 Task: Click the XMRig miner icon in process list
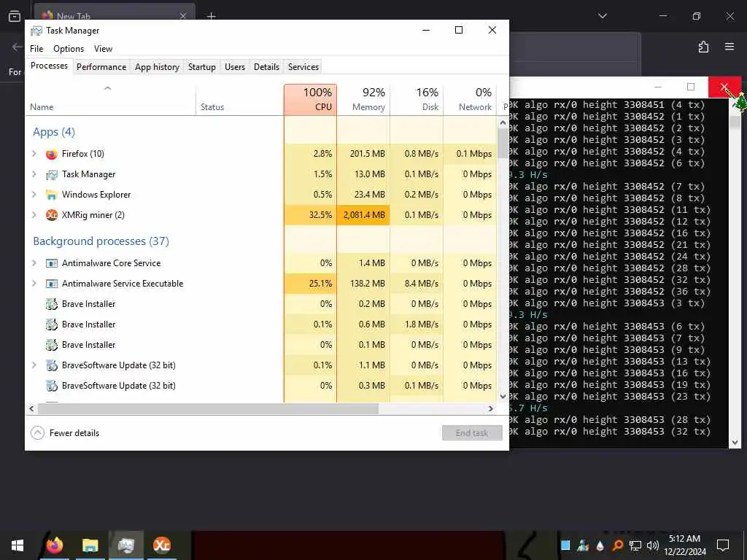point(52,215)
